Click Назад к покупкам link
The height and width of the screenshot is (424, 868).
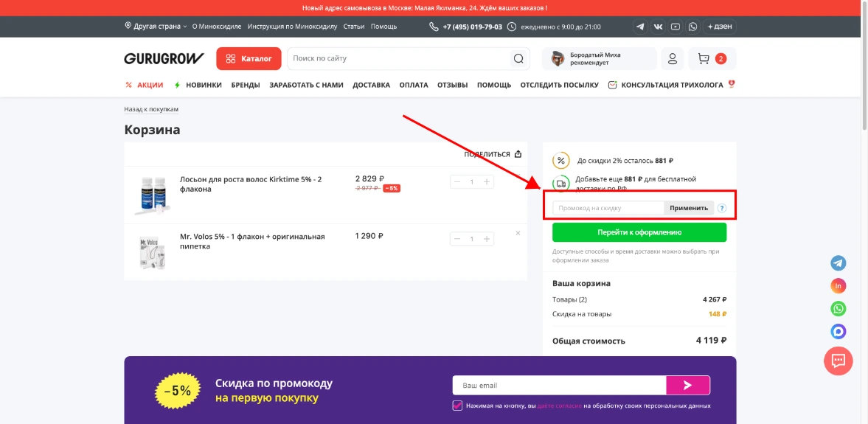pos(151,110)
